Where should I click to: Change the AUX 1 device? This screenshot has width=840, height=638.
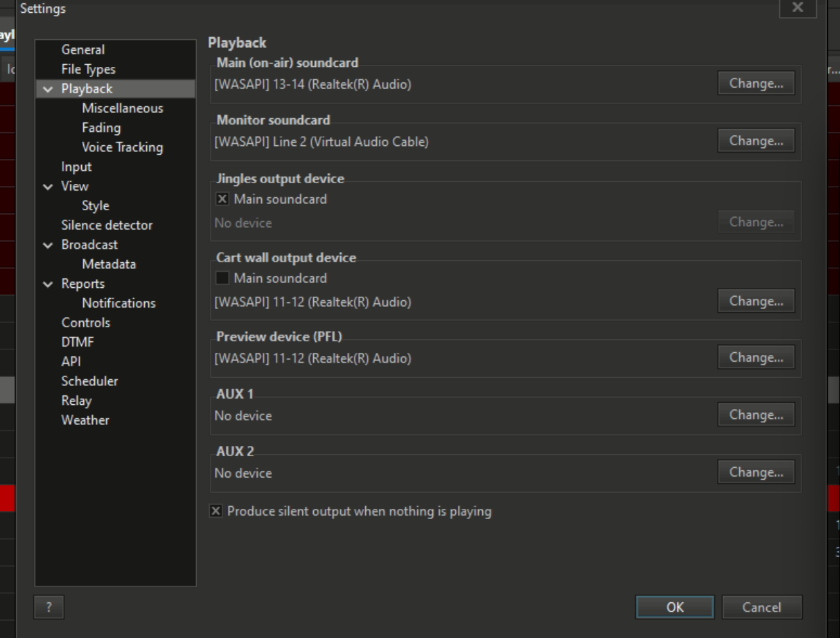tap(756, 415)
